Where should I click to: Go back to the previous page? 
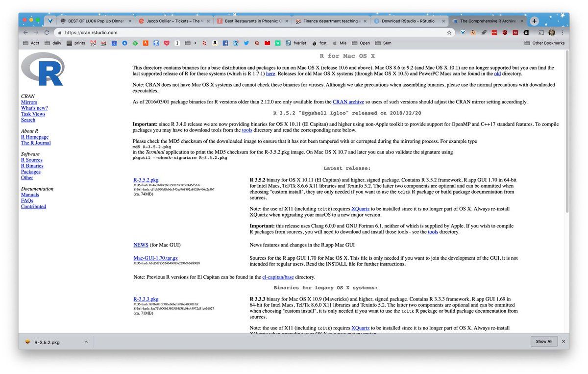(x=25, y=33)
